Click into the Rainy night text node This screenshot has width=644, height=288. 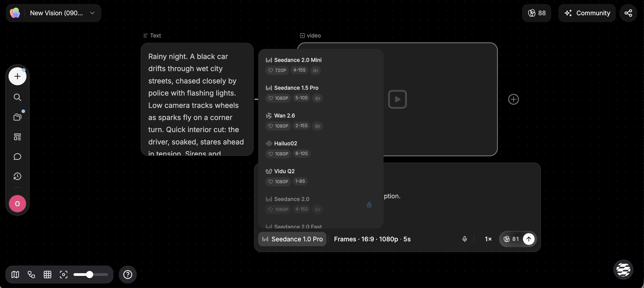[x=197, y=99]
